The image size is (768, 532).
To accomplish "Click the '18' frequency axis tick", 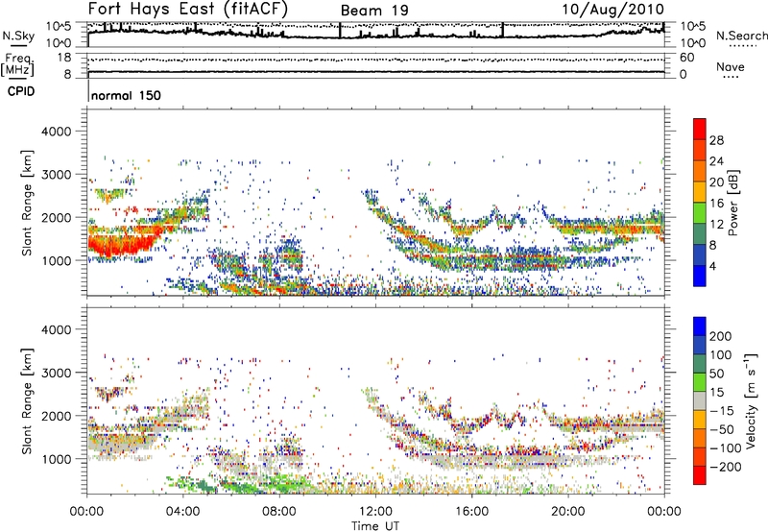I will click(63, 58).
